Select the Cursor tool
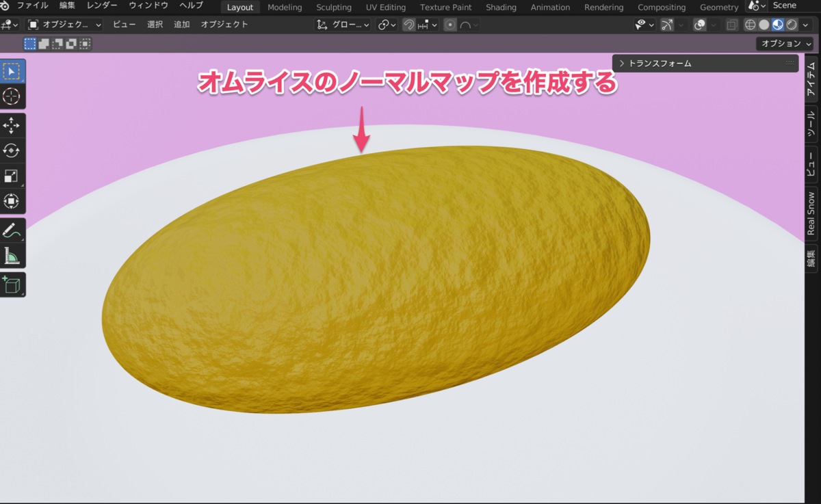This screenshot has height=504, width=821. click(12, 96)
